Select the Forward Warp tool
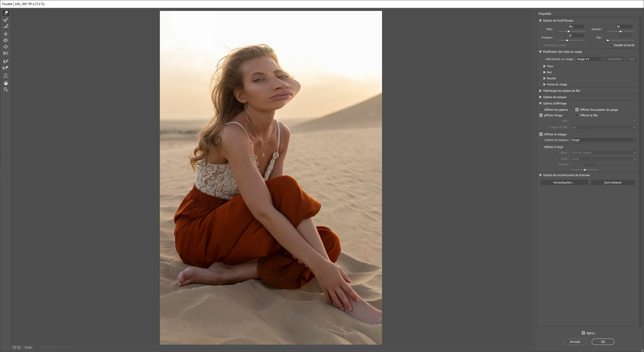644x352 pixels. click(6, 13)
